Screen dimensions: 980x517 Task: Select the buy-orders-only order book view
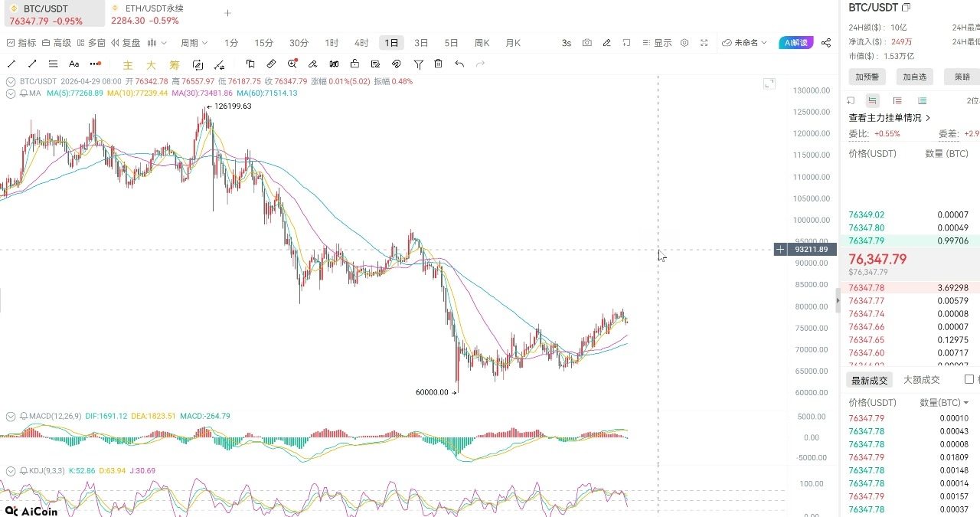(x=922, y=100)
